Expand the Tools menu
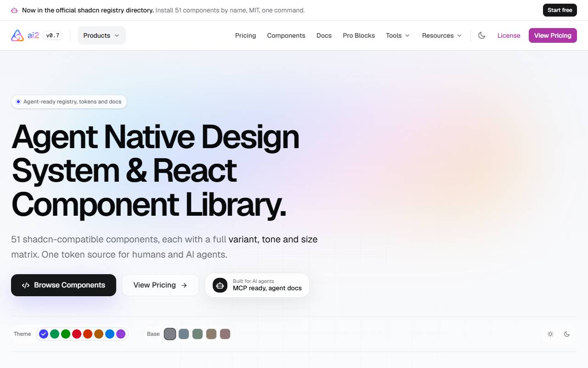This screenshot has width=588, height=368. tap(398, 35)
